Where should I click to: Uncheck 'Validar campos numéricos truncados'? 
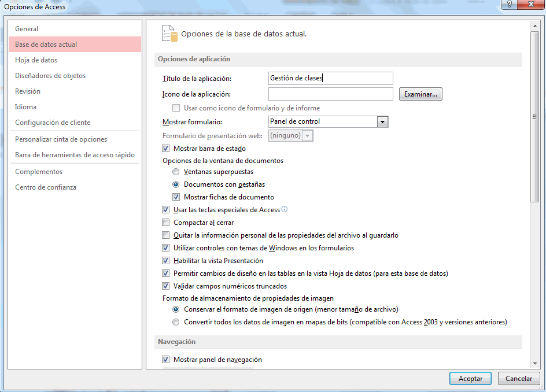(x=166, y=286)
